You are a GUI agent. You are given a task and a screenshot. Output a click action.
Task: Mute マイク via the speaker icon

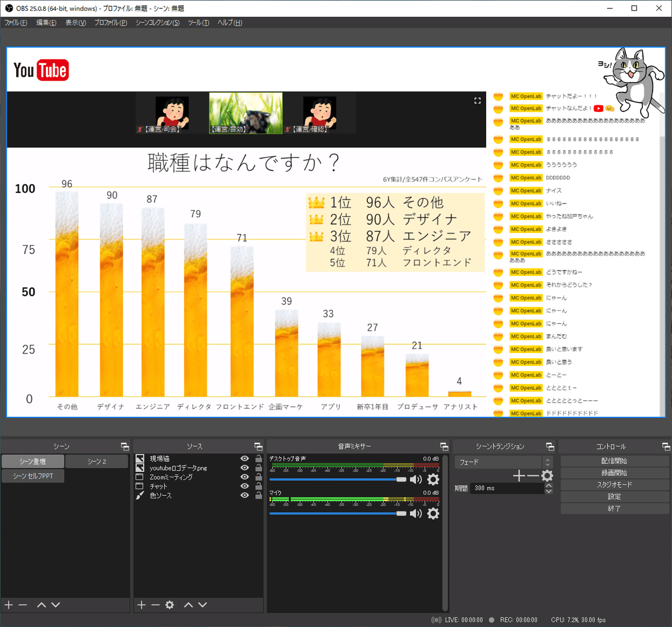pyautogui.click(x=416, y=513)
